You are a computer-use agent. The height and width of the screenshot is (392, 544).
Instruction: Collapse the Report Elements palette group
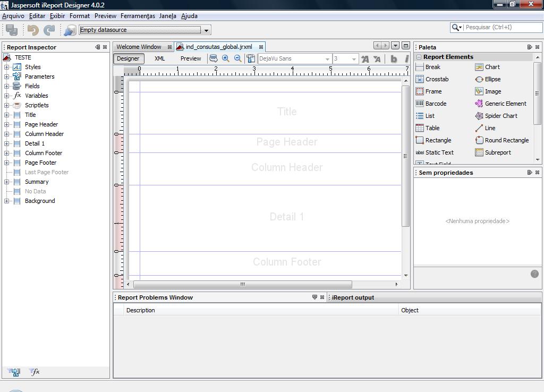click(x=419, y=57)
